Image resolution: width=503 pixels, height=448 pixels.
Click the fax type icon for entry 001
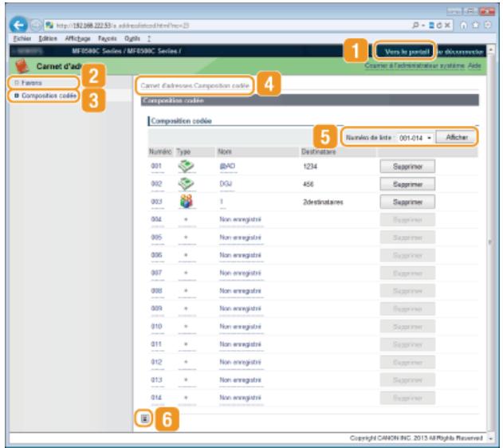click(x=186, y=166)
